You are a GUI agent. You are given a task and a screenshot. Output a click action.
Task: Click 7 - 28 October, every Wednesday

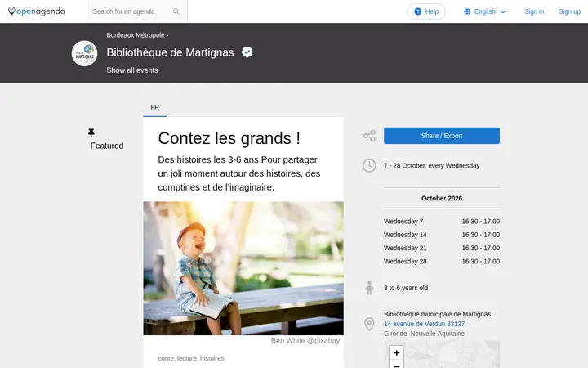tap(432, 165)
